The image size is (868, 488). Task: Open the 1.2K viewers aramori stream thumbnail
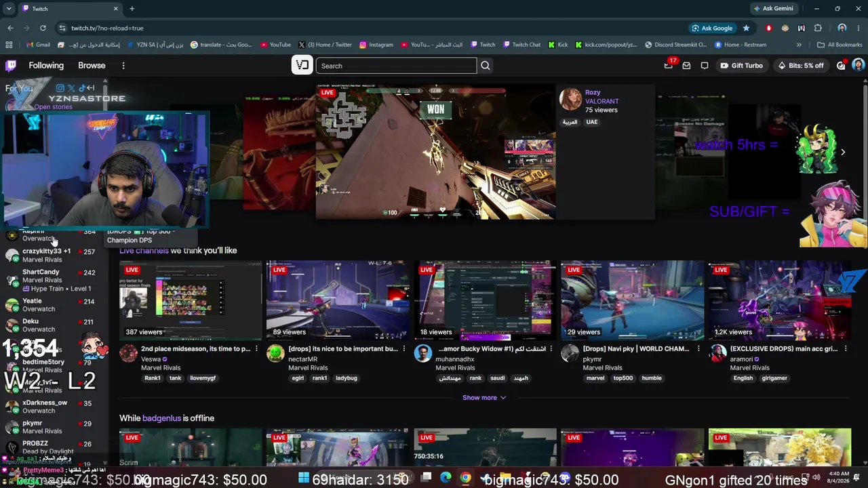(780, 300)
